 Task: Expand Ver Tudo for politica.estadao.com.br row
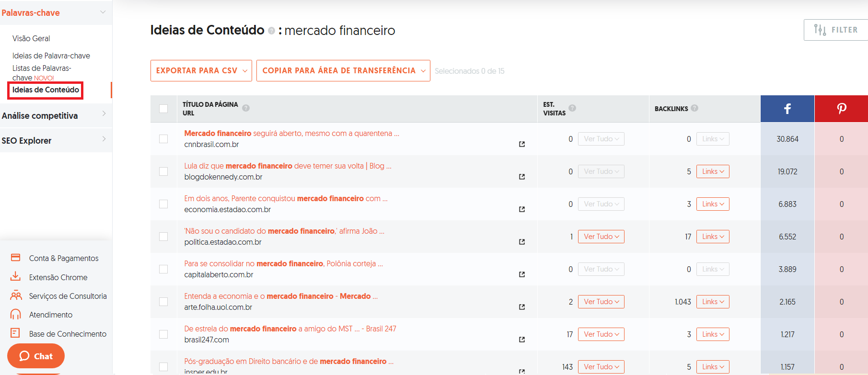tap(601, 237)
